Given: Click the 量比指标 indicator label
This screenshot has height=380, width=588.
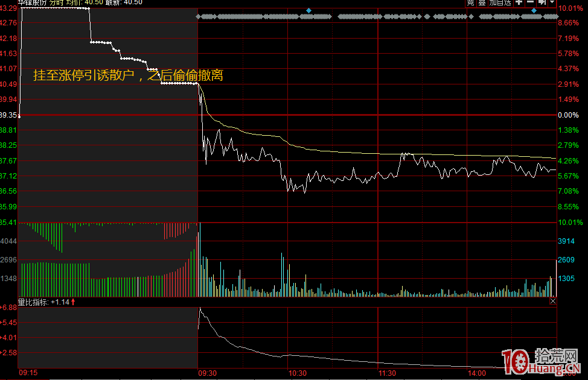Looking at the screenshot, I should 33,302.
